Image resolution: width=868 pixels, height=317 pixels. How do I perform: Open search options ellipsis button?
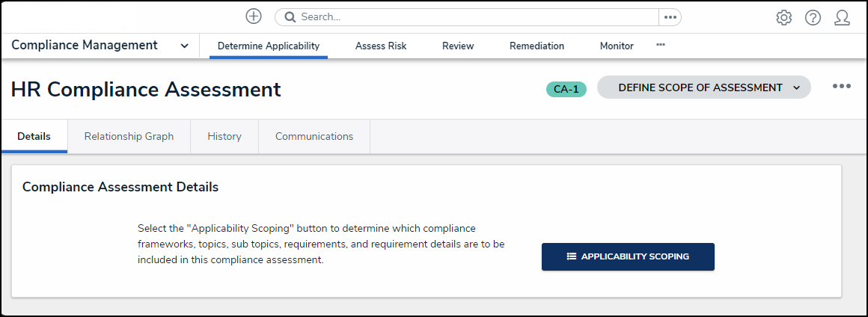[670, 17]
